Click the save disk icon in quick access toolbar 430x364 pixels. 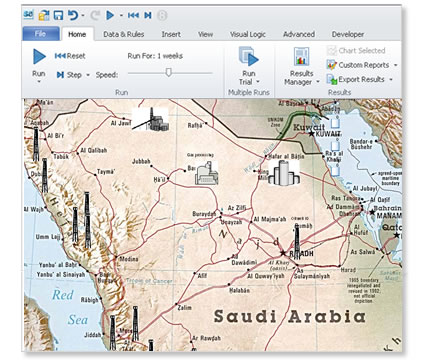58,15
